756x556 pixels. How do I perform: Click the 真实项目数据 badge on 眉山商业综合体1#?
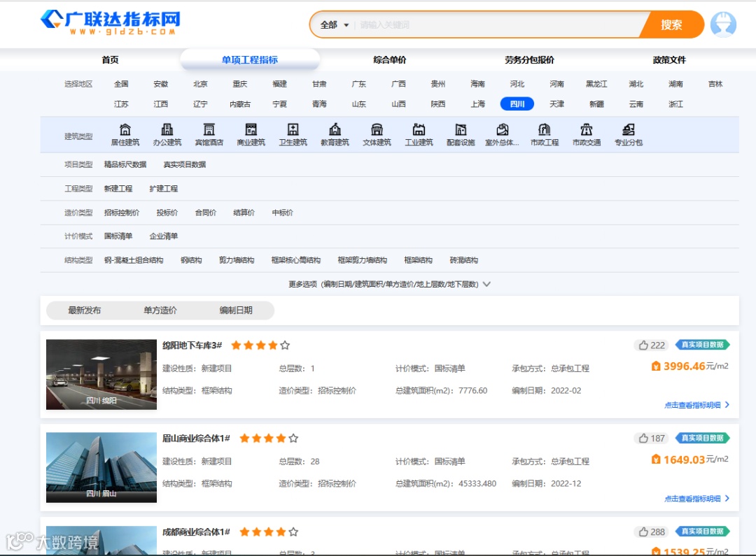[x=703, y=438]
